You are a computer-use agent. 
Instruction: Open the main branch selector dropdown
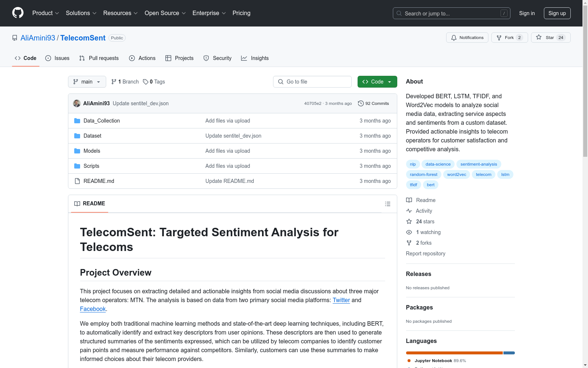click(87, 82)
